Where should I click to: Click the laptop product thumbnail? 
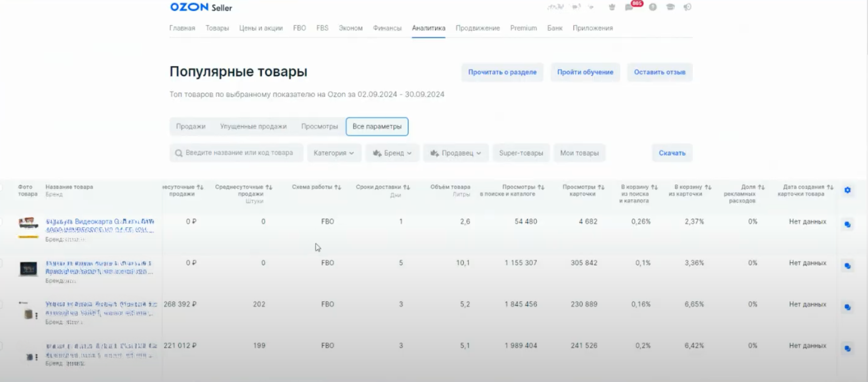point(28,269)
